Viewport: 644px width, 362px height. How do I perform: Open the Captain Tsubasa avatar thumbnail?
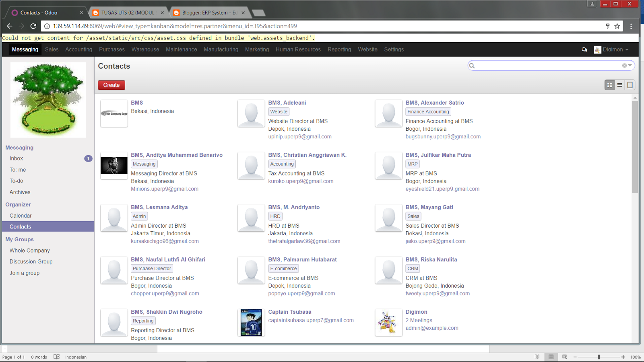[x=251, y=323]
